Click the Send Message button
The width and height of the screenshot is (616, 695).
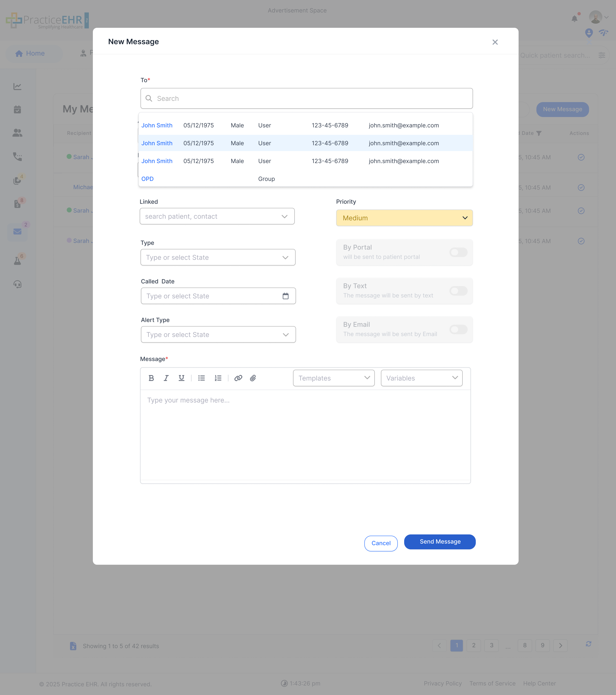[440, 542]
